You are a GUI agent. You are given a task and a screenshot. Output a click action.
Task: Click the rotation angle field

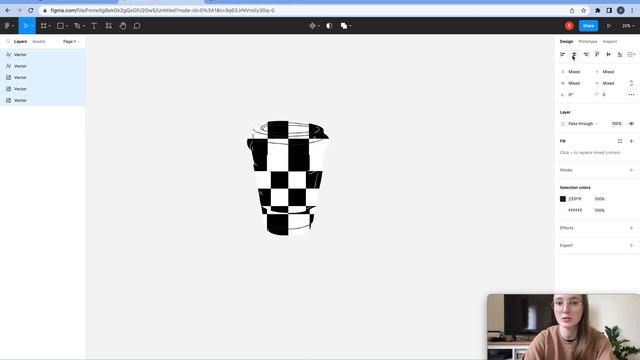571,94
